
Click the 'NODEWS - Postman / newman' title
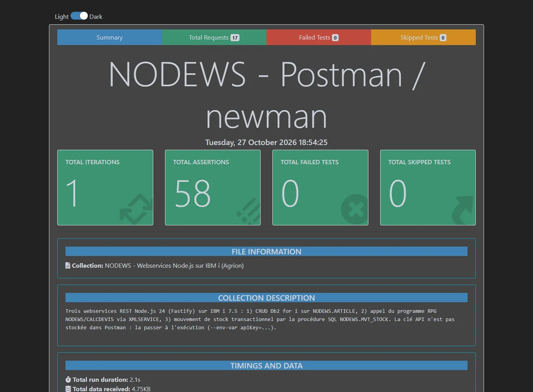[266, 95]
